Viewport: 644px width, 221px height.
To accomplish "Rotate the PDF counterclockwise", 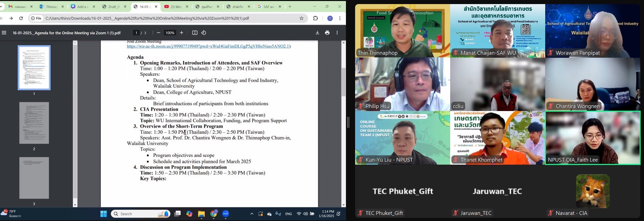I will point(204,33).
